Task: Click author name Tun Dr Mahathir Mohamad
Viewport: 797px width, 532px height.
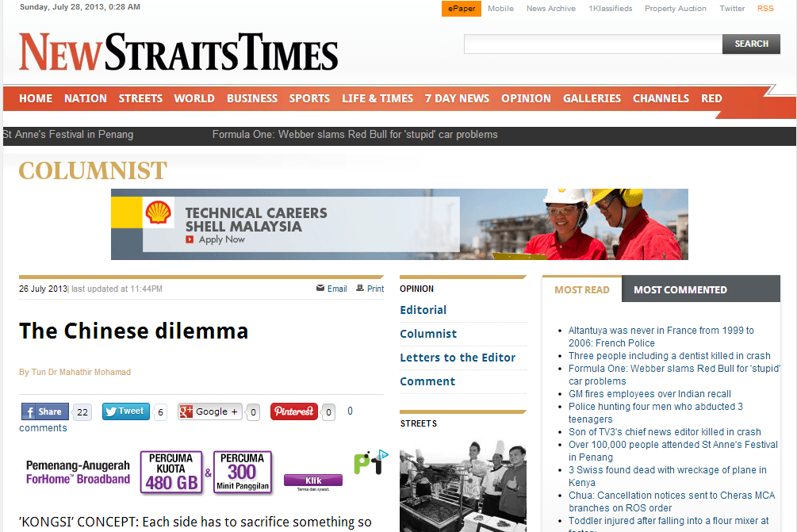Action: [x=81, y=372]
